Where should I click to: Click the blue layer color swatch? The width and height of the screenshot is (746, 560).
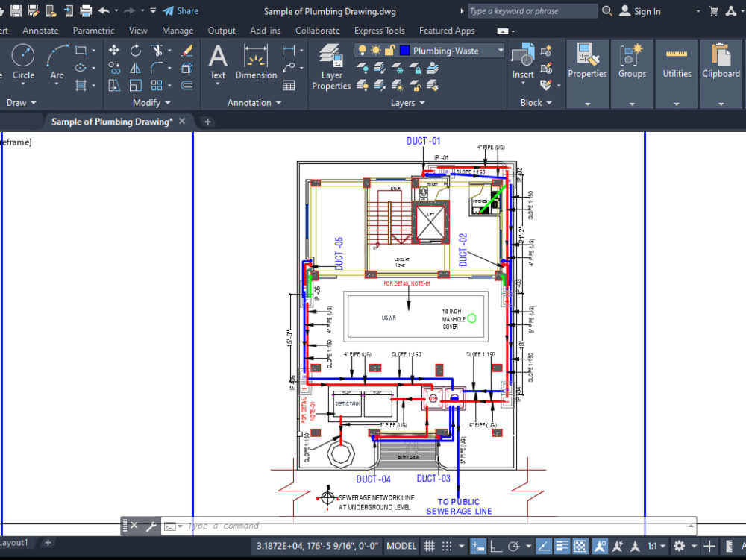(404, 50)
